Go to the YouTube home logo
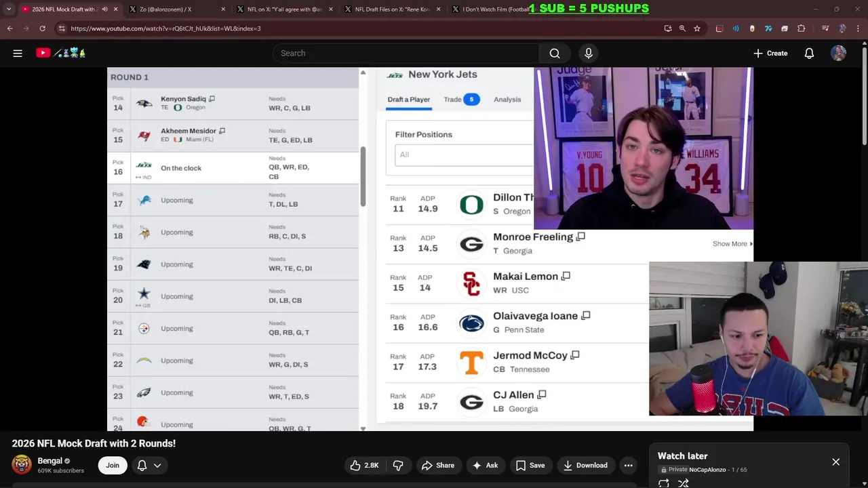Screen dimensions: 868x488 click(x=60, y=53)
